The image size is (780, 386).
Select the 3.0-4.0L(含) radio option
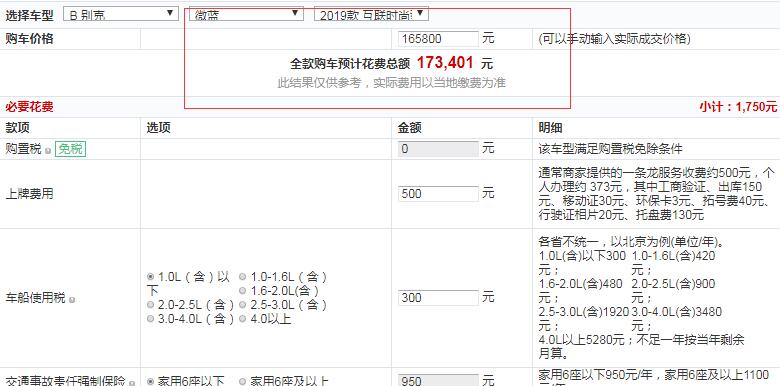150,319
